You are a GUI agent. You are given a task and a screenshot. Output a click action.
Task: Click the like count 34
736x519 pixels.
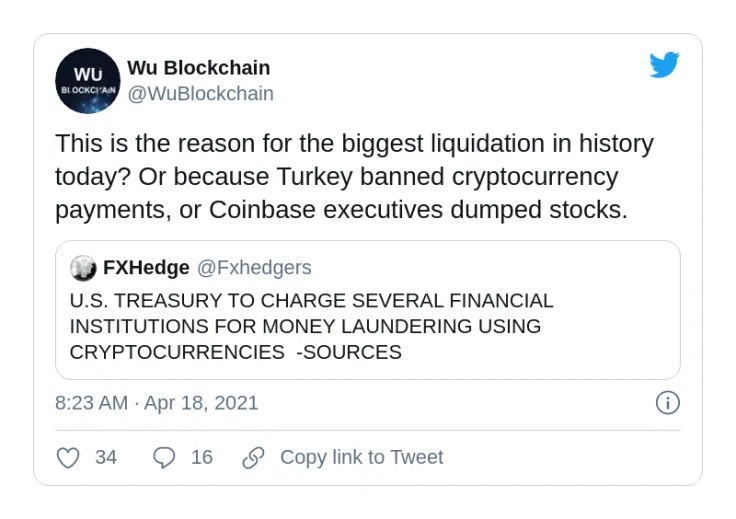pyautogui.click(x=106, y=457)
